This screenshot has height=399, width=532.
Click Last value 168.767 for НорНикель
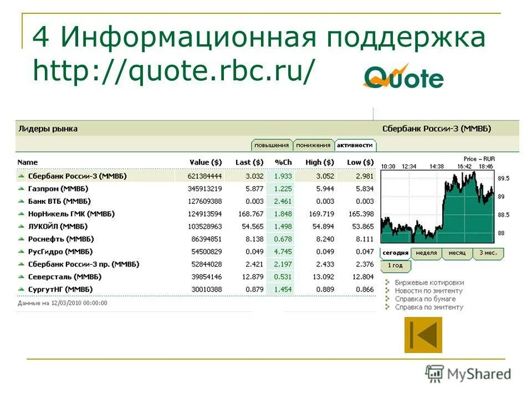point(250,213)
